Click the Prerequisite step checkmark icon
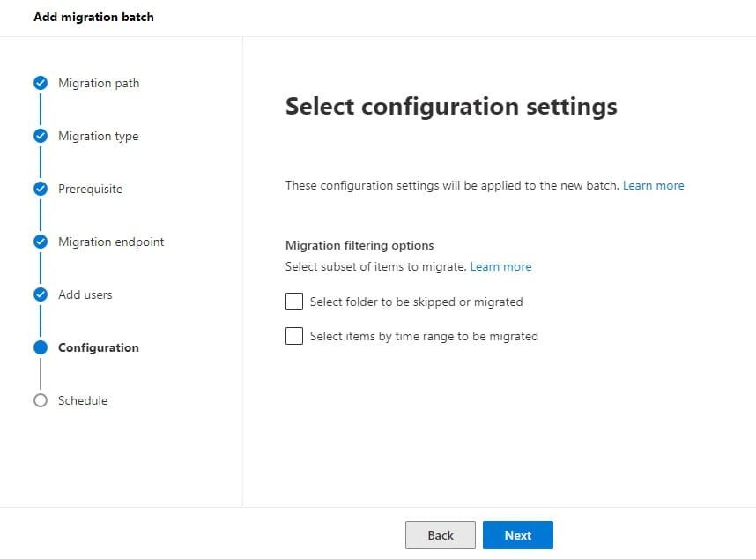Screen dimensions: 756x559 (40, 189)
